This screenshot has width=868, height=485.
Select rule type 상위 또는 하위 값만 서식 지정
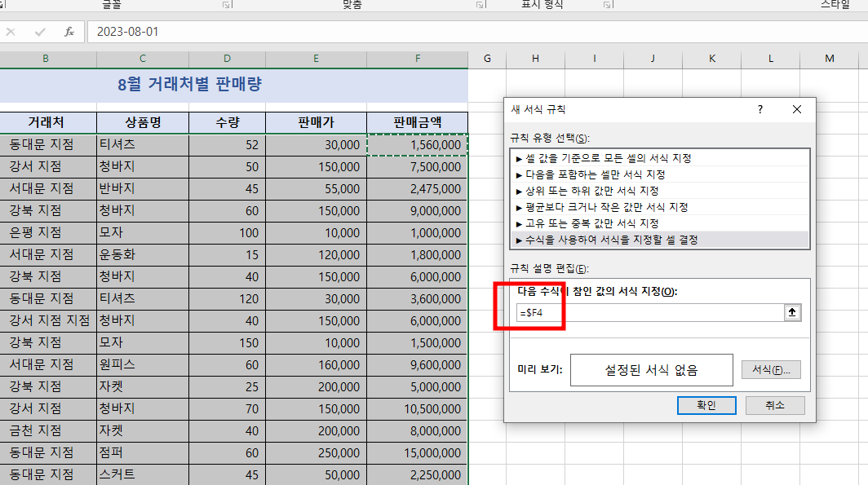(659, 191)
